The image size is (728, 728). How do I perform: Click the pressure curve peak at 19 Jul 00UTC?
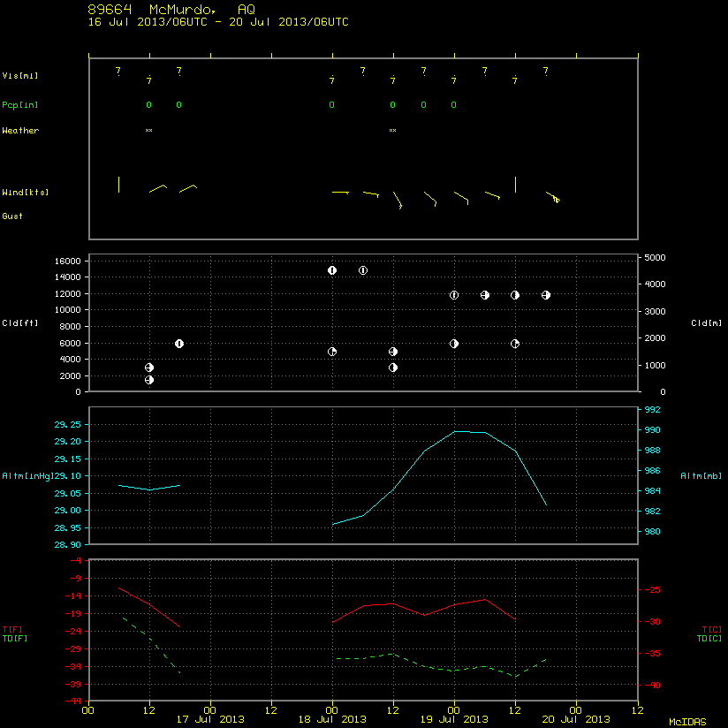[454, 431]
